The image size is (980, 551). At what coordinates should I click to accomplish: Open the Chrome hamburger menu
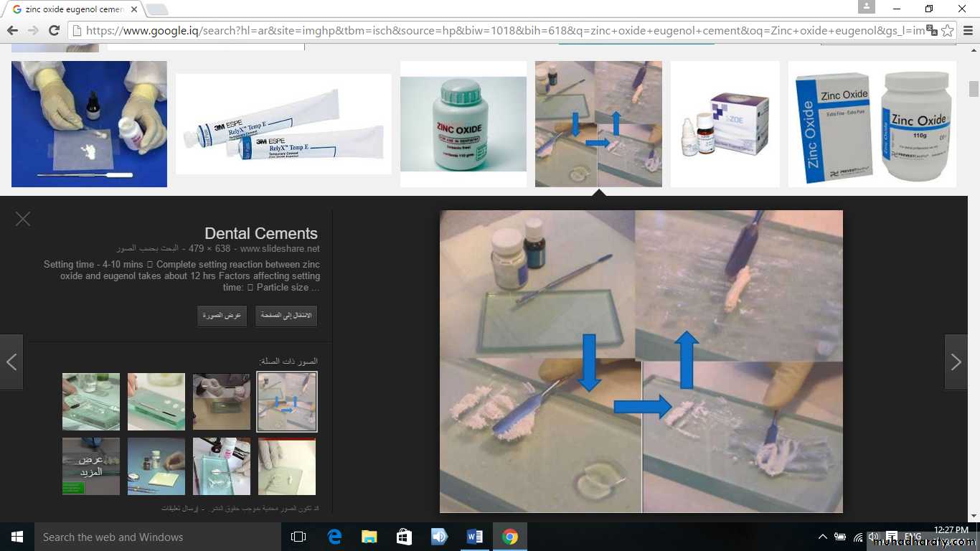[968, 30]
